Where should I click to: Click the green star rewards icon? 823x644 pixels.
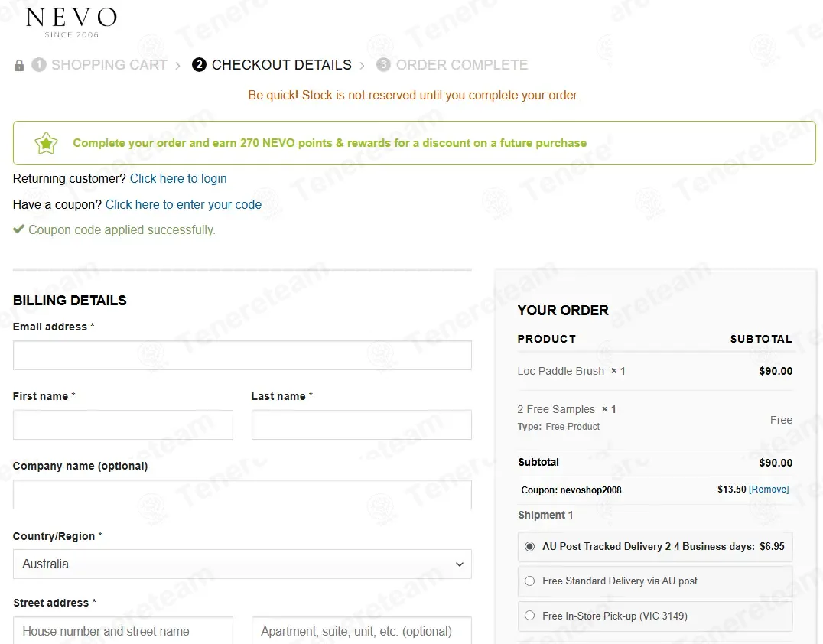(46, 143)
